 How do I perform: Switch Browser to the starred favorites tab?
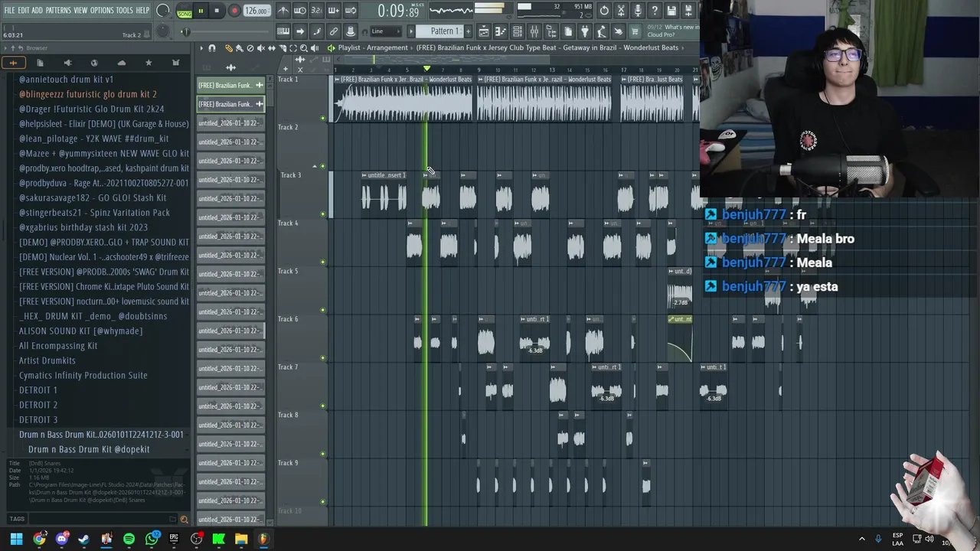pos(149,63)
